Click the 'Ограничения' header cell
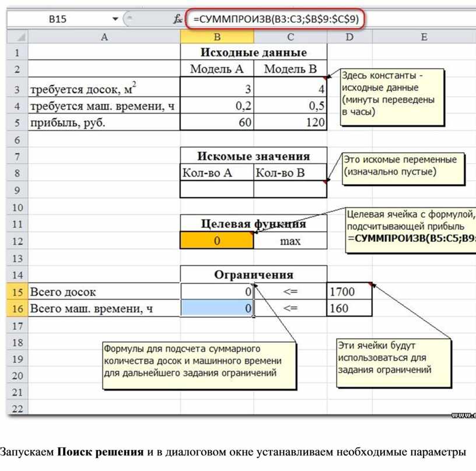476x471 pixels. coord(254,275)
